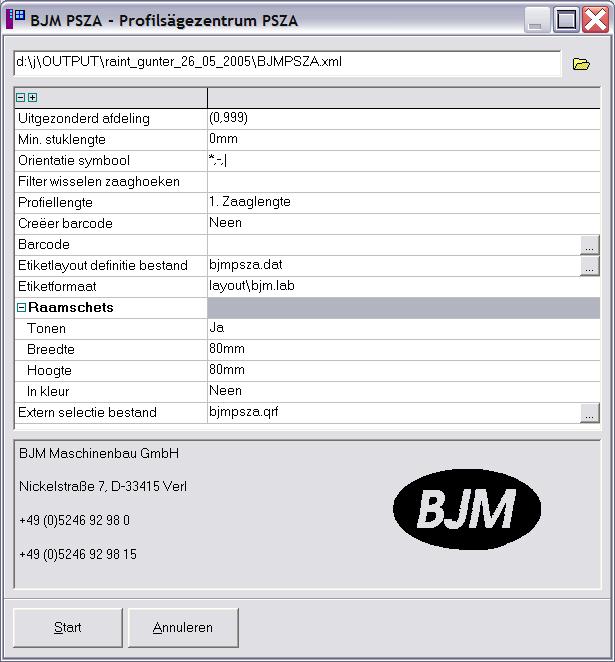Click the fax number ending 98 15

[x=78, y=554]
